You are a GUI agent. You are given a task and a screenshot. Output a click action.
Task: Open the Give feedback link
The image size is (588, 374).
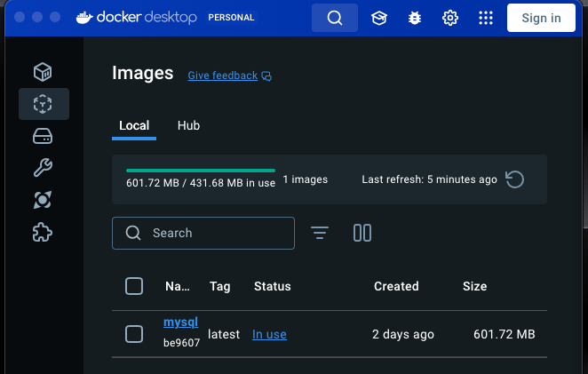tap(229, 76)
